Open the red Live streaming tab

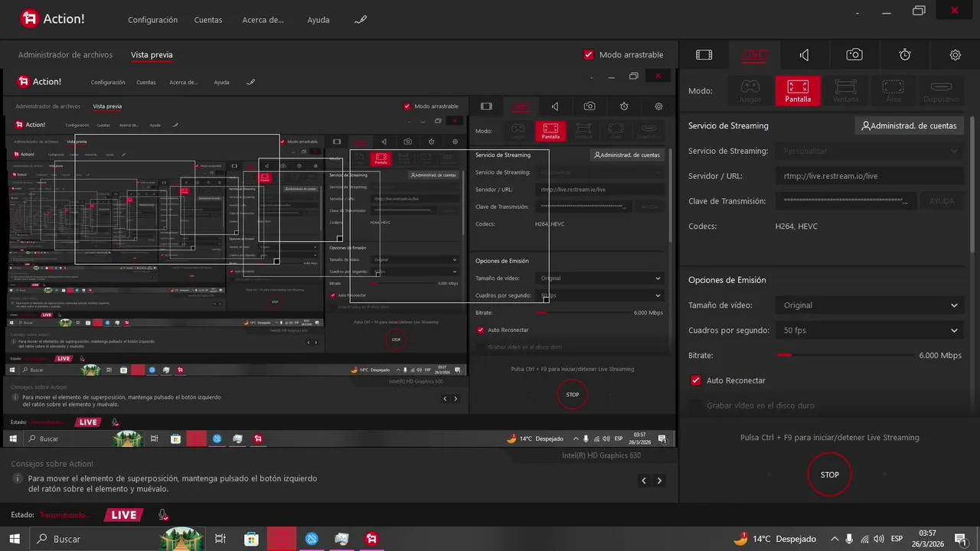(754, 54)
